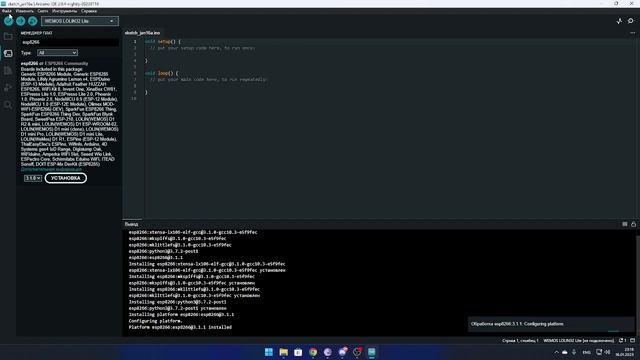
Task: Click the Arduino IDE taskbar icon
Action: pyautogui.click(x=371, y=352)
